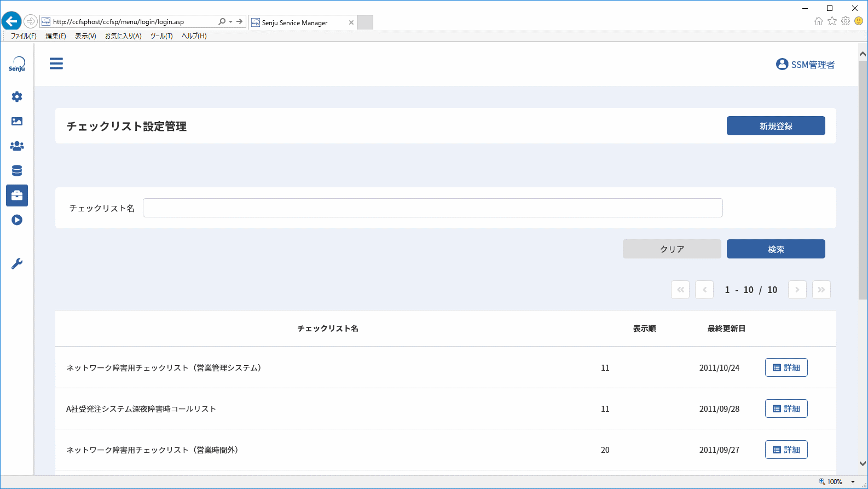Go to next page of results
The height and width of the screenshot is (489, 868).
(x=797, y=290)
